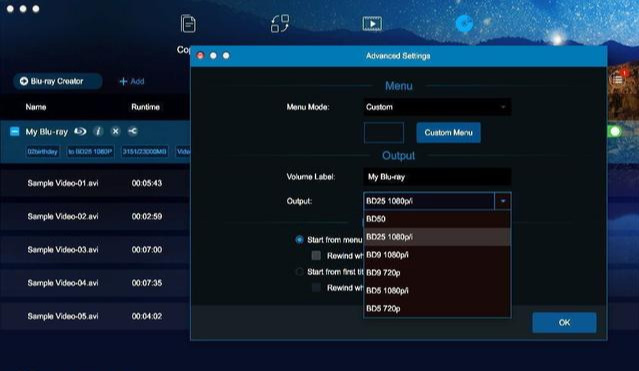Click the menu template preview thumbnail

coord(384,132)
